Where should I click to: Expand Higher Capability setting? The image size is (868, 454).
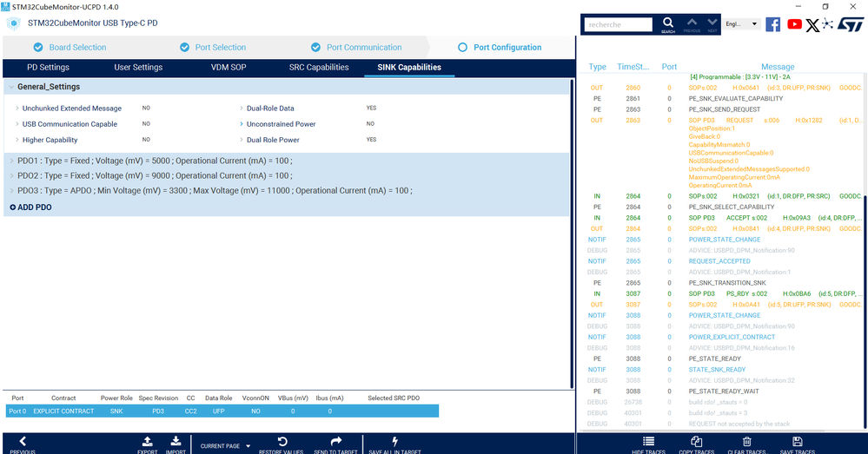tap(17, 140)
